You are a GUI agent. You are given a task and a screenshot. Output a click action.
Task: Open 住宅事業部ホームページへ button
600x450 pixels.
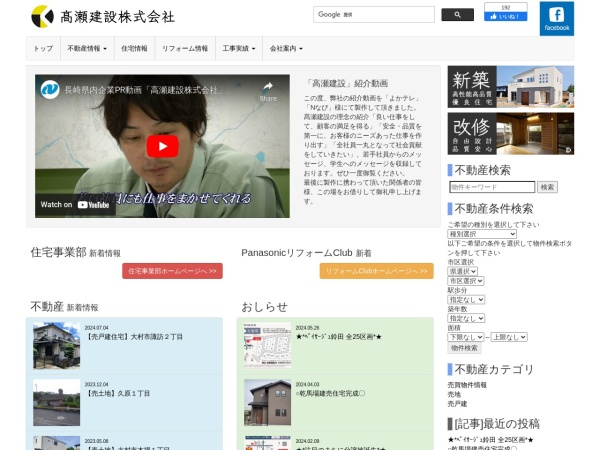click(x=172, y=271)
